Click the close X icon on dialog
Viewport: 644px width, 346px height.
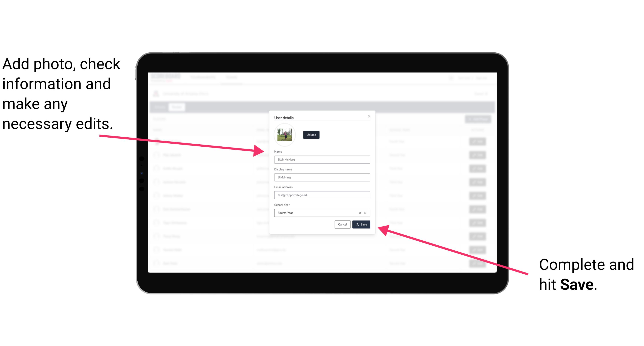[x=369, y=116]
